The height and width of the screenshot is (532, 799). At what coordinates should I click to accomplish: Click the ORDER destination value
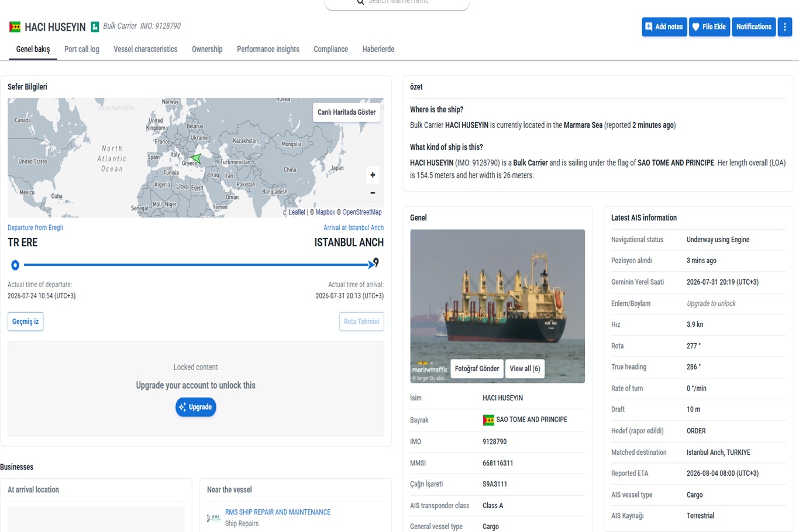(x=696, y=431)
